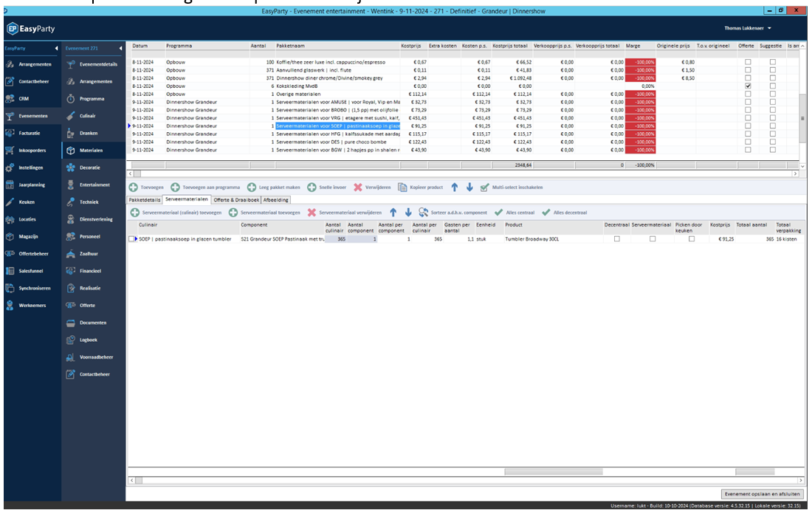Click Snelle invoer button
The width and height of the screenshot is (812, 513).
(326, 187)
